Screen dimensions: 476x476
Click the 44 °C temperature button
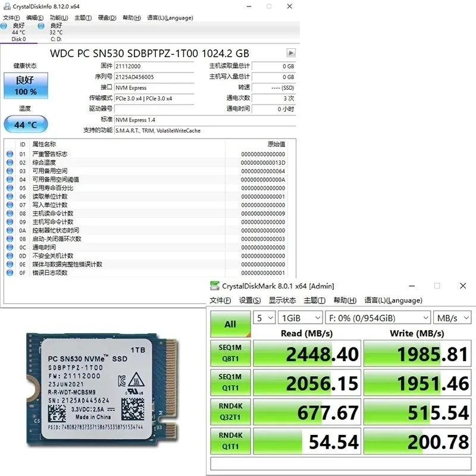tap(26, 124)
